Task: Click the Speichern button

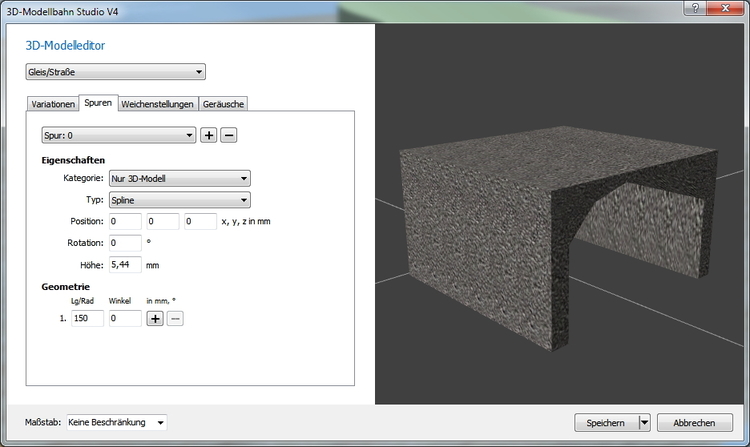Action: click(x=606, y=423)
